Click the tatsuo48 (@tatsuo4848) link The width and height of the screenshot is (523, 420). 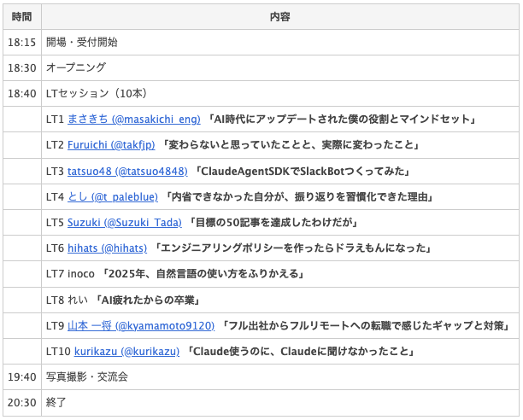pos(127,171)
